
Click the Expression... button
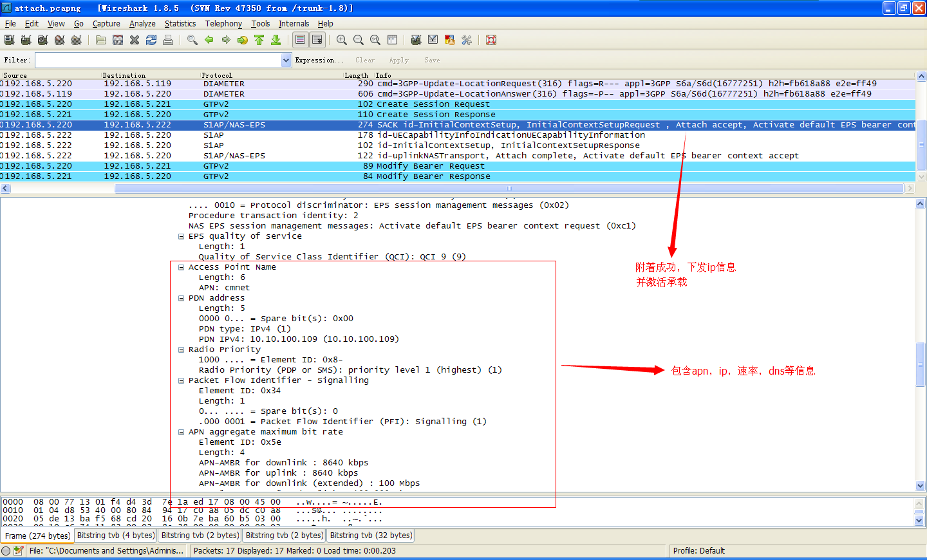point(319,60)
